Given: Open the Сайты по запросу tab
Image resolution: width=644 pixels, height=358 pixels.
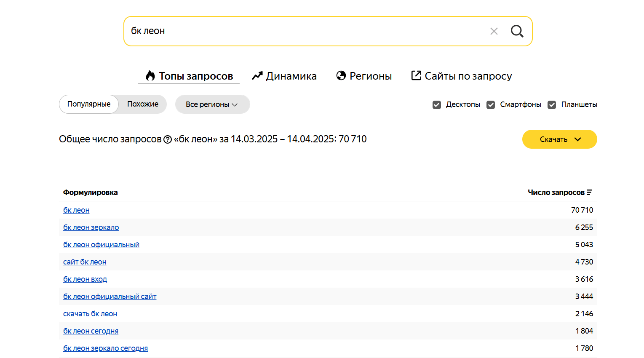Looking at the screenshot, I should [x=462, y=76].
